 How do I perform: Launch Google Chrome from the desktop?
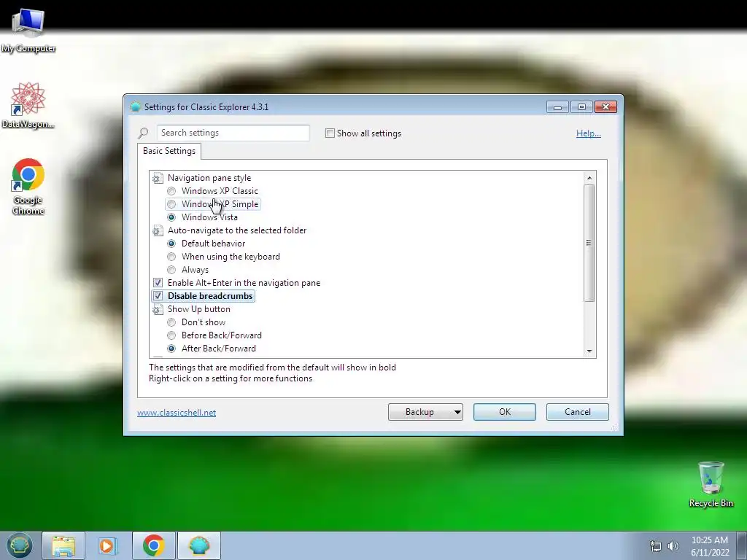28,186
